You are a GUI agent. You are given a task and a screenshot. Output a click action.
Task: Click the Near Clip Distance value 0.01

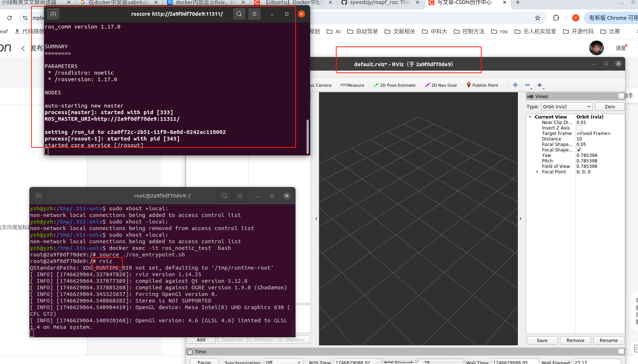click(581, 123)
